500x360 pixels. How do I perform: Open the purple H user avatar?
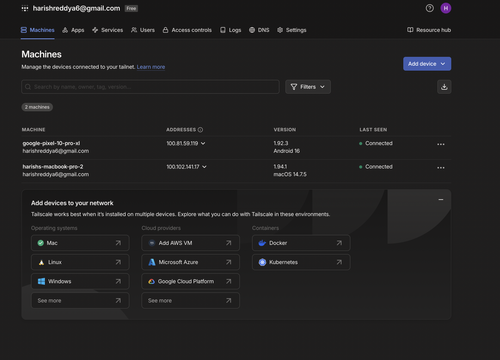[x=446, y=8]
